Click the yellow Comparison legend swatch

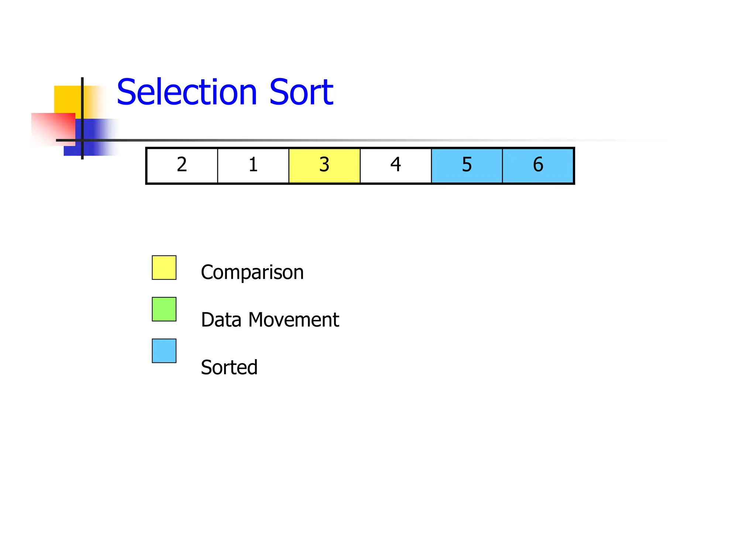coord(164,267)
